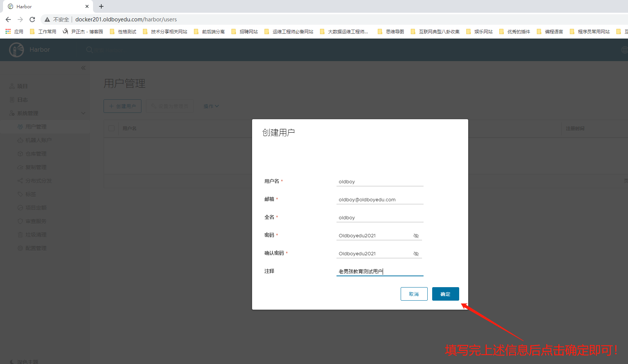Open a new browser tab
Screen dimensions: 628x364
click(x=101, y=6)
